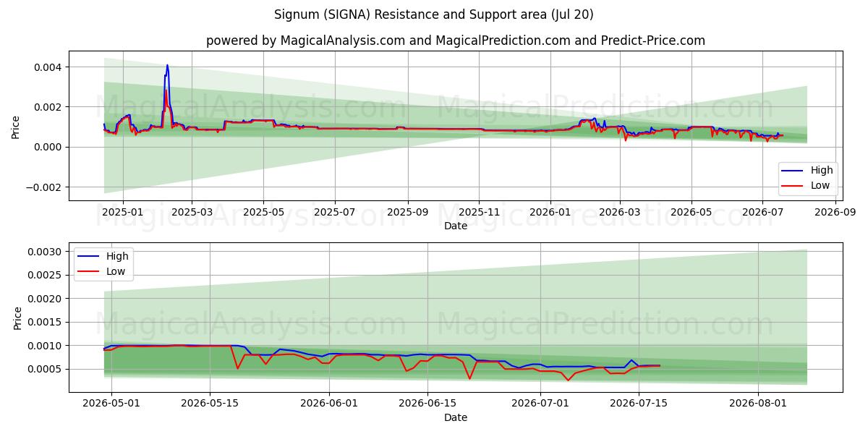Viewport: 868px width, 434px height.
Task: Click the "0.0010" y-axis tick label
Action: (46, 346)
